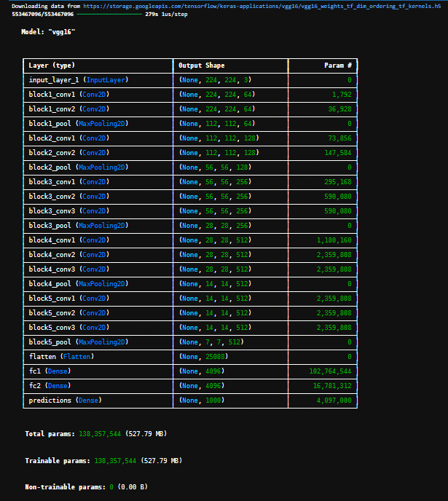Select the block1_pool (MaxPooling2D) layer name
The height and width of the screenshot is (501, 448).
click(x=79, y=124)
